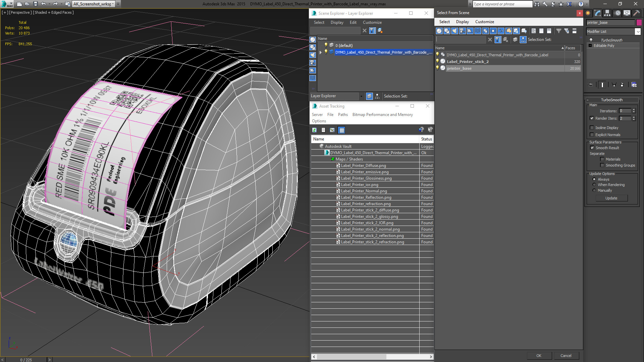Image resolution: width=644 pixels, height=362 pixels.
Task: Enable Separate by Smoothing Groups checkbox
Action: 602,165
